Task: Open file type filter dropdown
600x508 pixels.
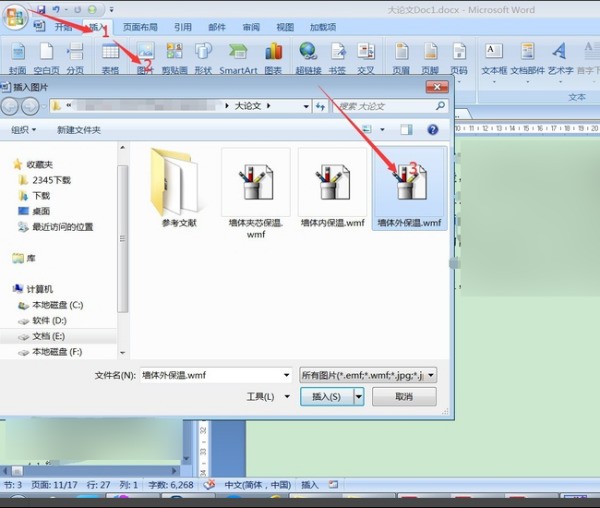Action: point(431,375)
